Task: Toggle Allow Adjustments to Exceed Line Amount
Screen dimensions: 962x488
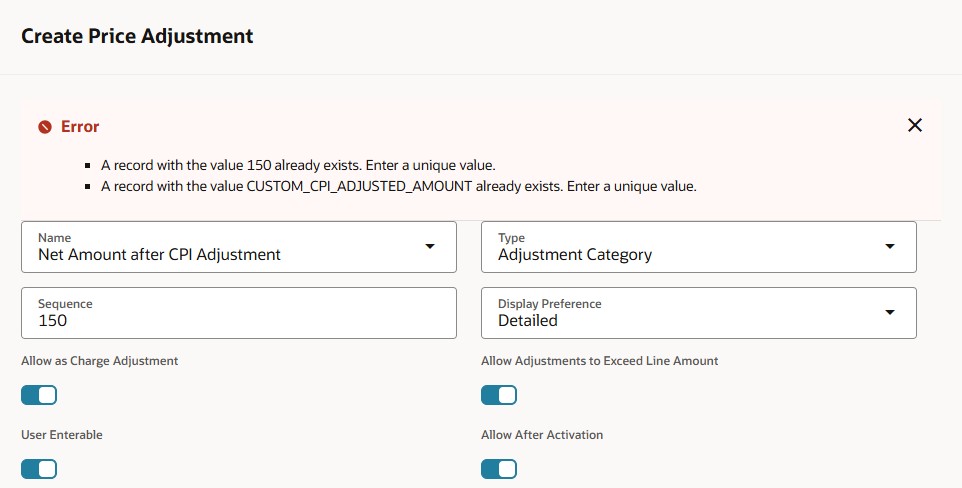Action: (x=499, y=395)
